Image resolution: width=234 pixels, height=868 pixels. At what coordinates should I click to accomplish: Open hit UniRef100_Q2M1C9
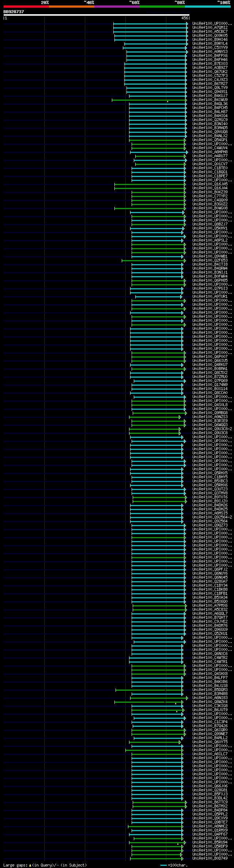pos(210,120)
